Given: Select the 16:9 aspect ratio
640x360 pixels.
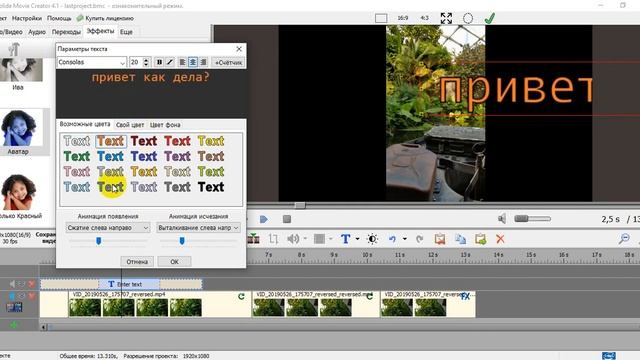Looking at the screenshot, I should [x=403, y=18].
